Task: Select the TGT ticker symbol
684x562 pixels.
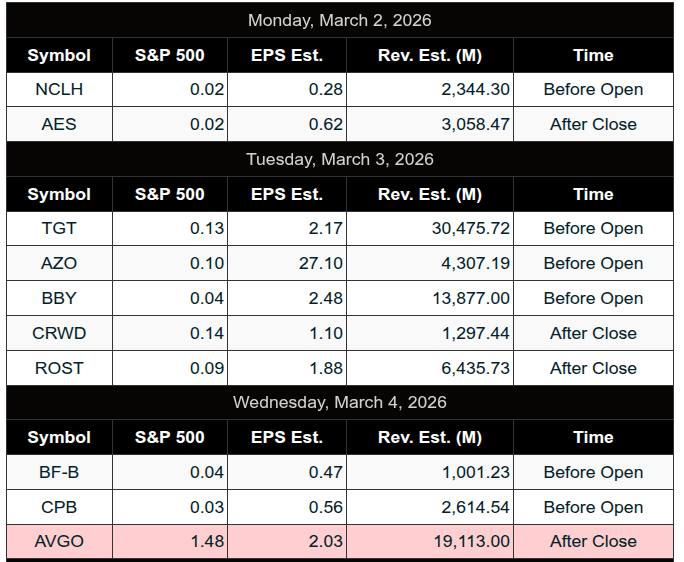Action: pyautogui.click(x=59, y=229)
